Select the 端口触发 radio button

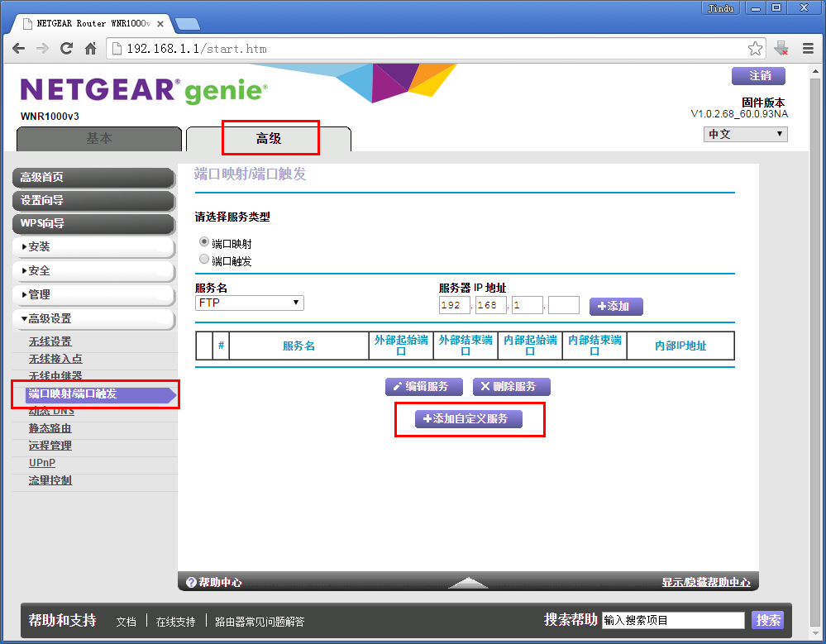[x=204, y=259]
